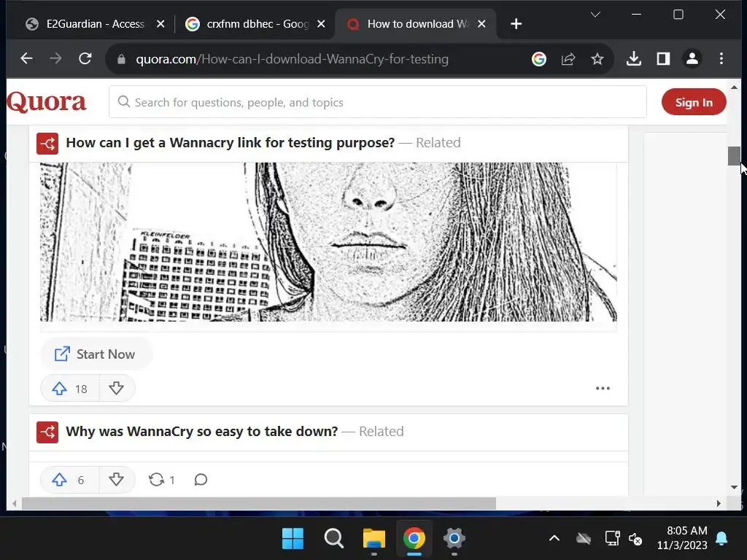Open the sketch-style ad image
The image size is (747, 560).
point(328,242)
